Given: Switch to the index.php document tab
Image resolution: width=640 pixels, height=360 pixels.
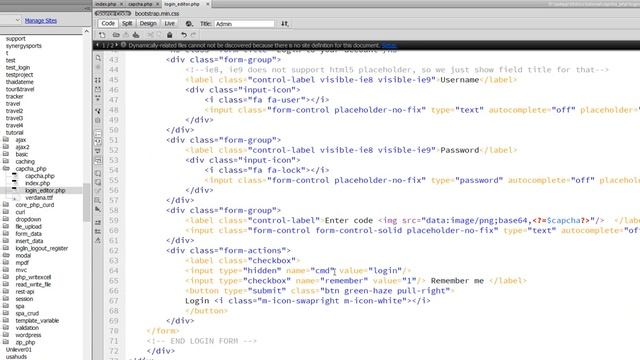Looking at the screenshot, I should 106,4.
